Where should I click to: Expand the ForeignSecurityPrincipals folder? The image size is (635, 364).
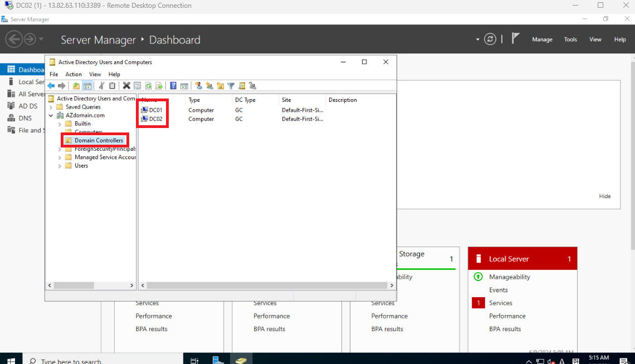pyautogui.click(x=60, y=149)
